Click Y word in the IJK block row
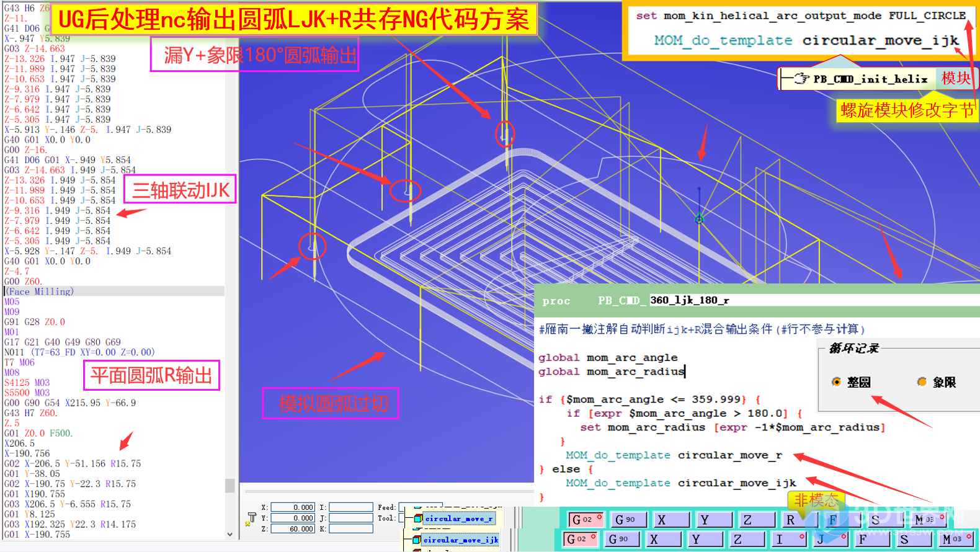The image size is (980, 552). (x=705, y=539)
